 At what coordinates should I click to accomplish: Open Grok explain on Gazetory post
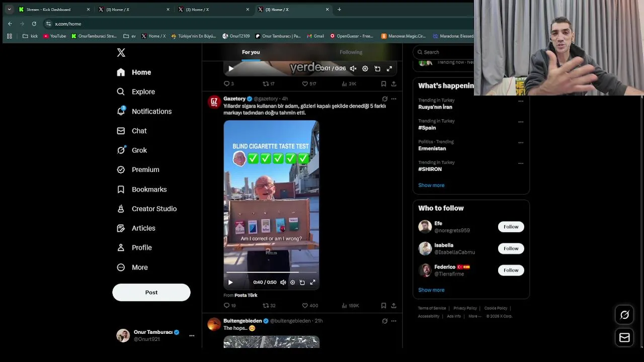click(385, 99)
